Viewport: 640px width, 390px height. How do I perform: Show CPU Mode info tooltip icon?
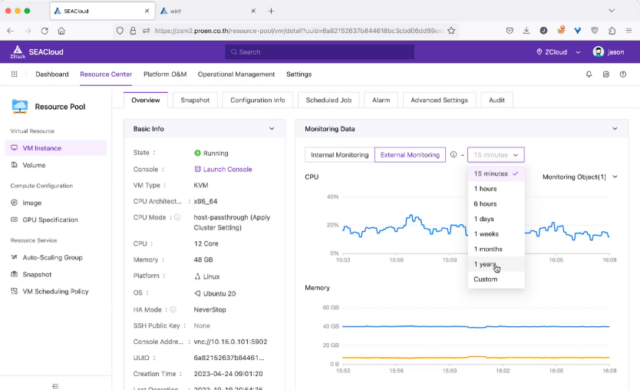tap(178, 217)
